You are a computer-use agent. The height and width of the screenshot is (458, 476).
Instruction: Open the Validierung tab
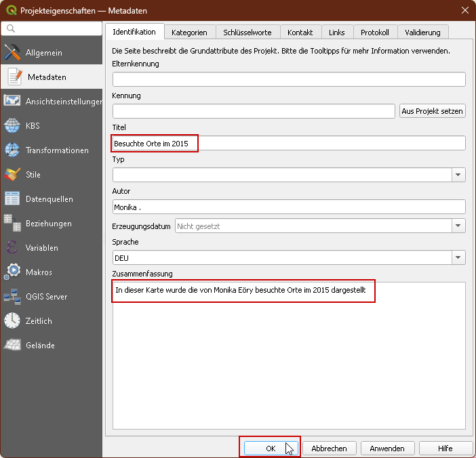point(422,32)
